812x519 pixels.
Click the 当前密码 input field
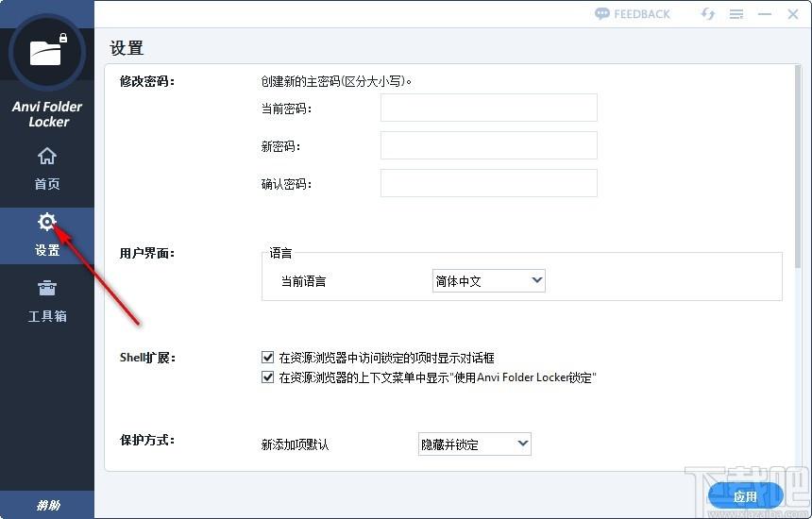click(489, 108)
